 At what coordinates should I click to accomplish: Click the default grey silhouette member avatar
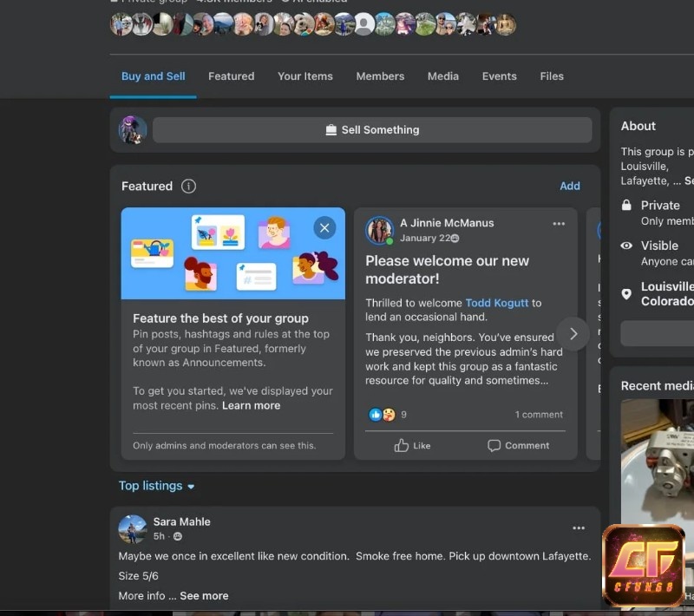tap(364, 24)
